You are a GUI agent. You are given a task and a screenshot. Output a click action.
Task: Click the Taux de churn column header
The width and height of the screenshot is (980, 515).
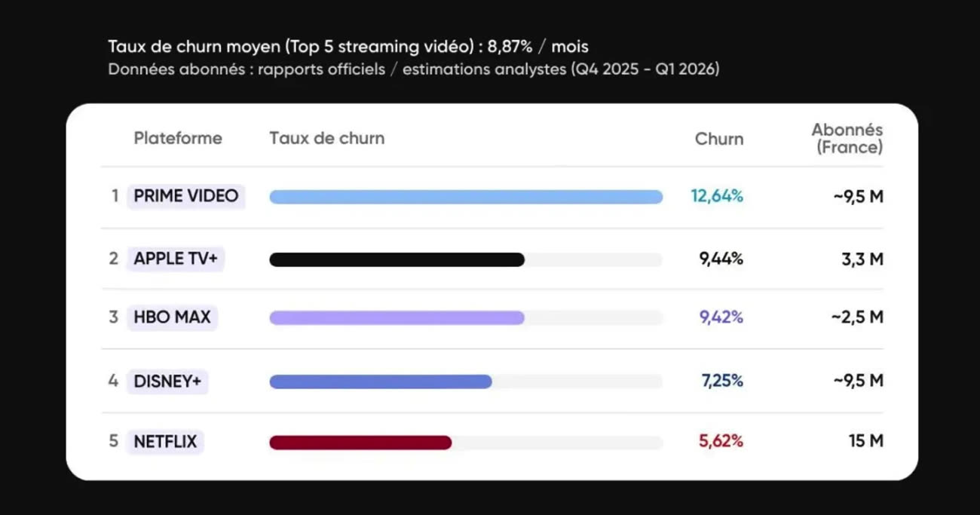tap(326, 139)
